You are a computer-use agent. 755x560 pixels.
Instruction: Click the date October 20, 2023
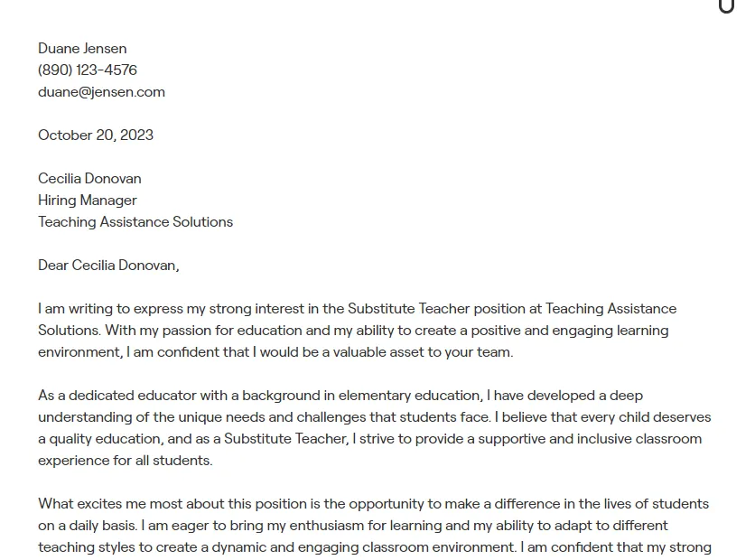(96, 135)
